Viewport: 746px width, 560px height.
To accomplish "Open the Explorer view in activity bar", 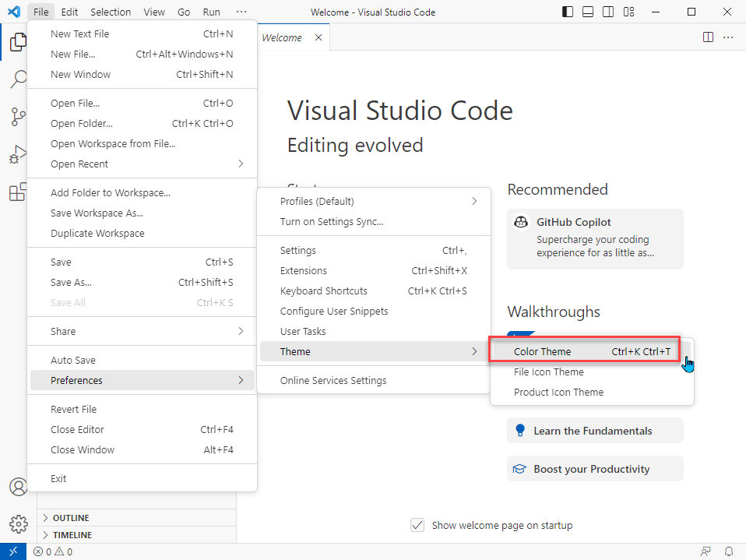I will [17, 43].
